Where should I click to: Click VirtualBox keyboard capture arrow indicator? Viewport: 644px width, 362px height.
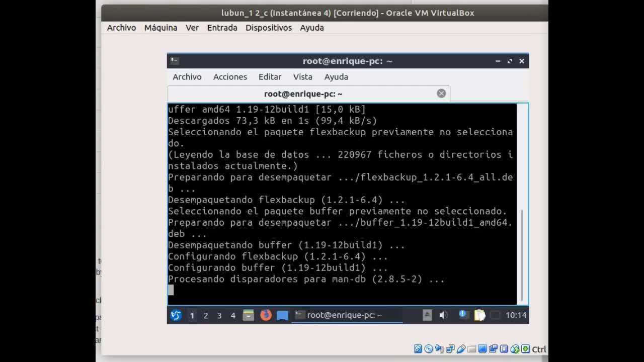[x=525, y=349]
